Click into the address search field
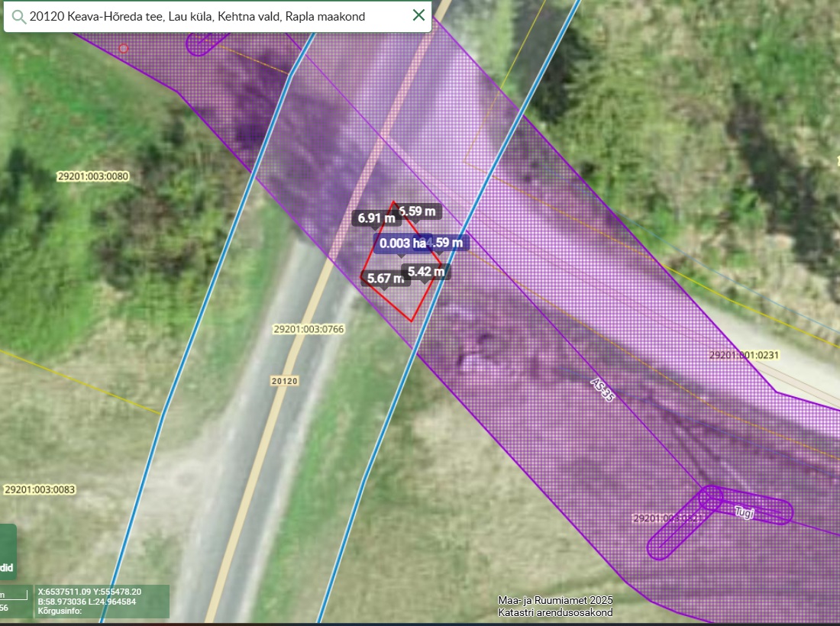This screenshot has width=840, height=626. pos(214,16)
